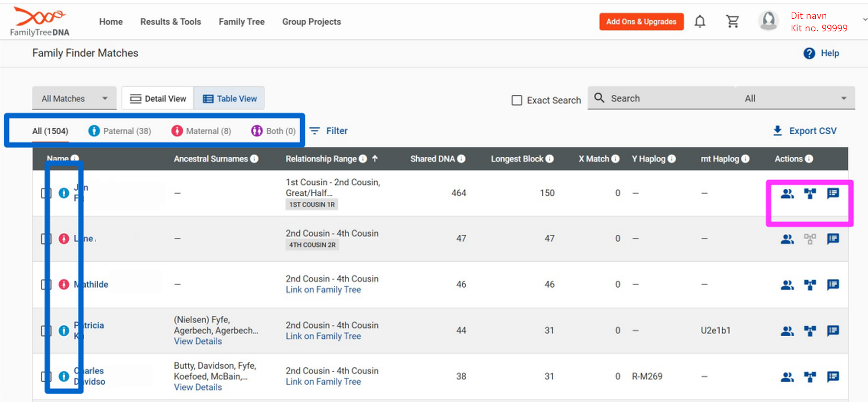Screen dimensions: 868x402
Task: Expand the All Matches dropdown
Action: [x=74, y=99]
